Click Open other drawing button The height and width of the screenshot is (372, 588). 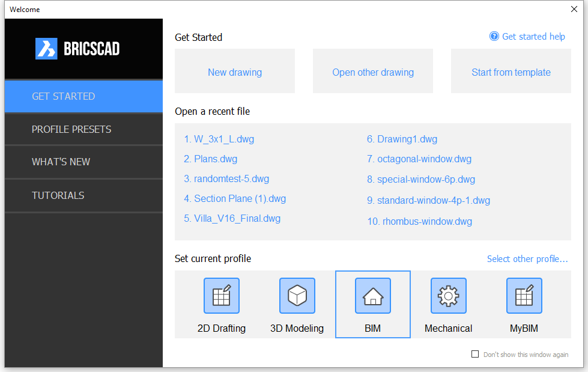point(373,71)
